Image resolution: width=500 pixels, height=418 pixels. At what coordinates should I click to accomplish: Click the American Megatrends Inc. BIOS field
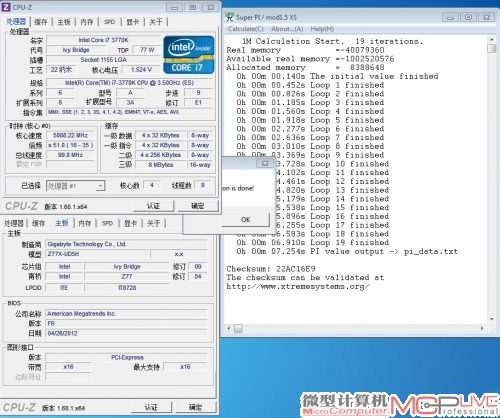pos(126,314)
